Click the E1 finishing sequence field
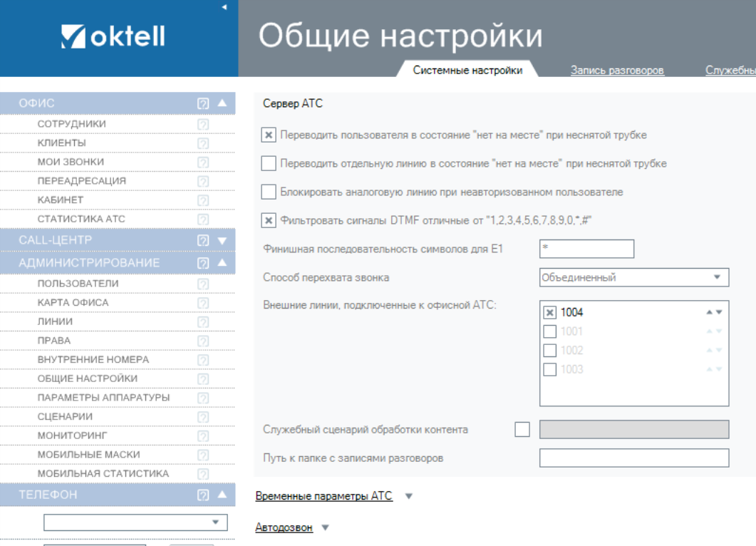 point(586,248)
